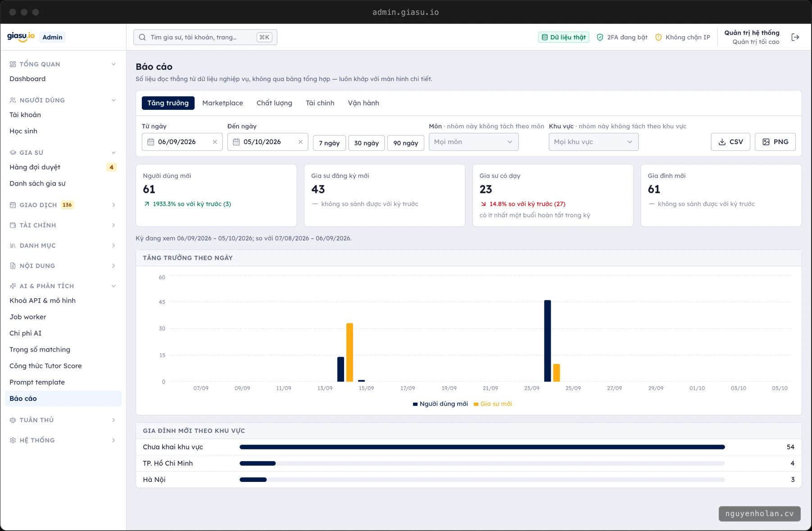This screenshot has width=812, height=531.
Task: Click the search magnifier icon
Action: pyautogui.click(x=142, y=37)
